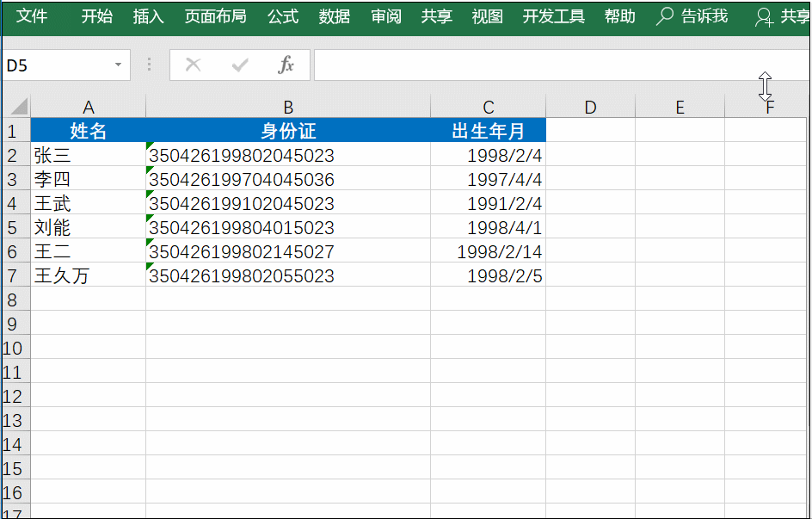812x519 pixels.
Task: Open the 帮助 ribbon tab
Action: coord(619,16)
